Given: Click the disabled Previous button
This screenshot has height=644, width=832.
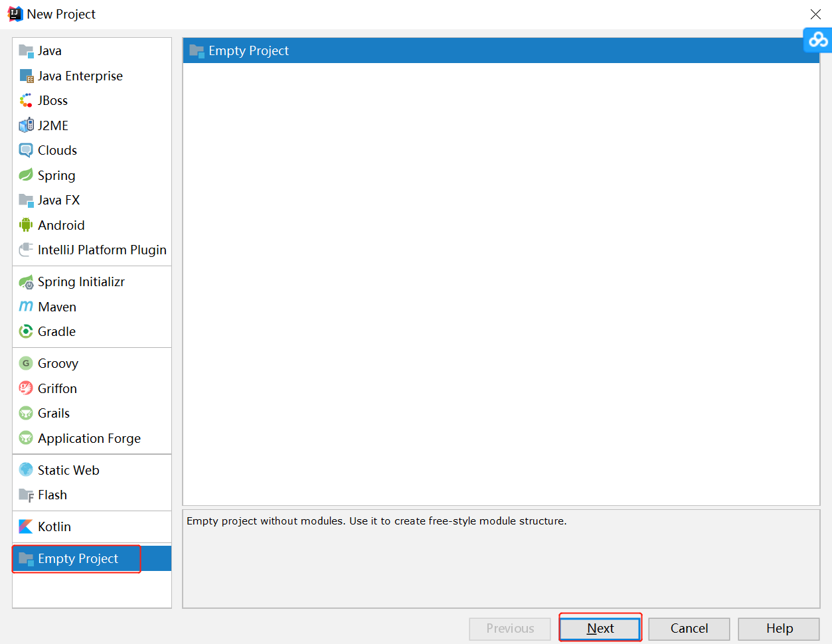Looking at the screenshot, I should tap(510, 629).
